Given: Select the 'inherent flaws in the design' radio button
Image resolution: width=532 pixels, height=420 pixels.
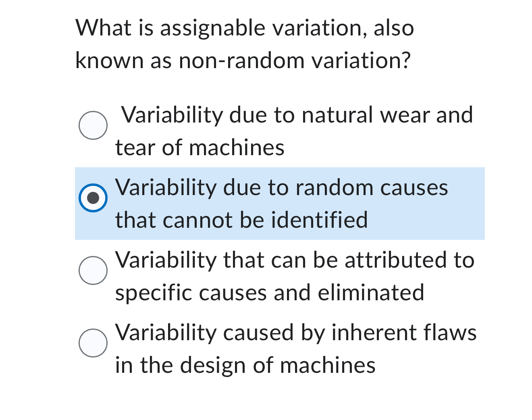Looking at the screenshot, I should pyautogui.click(x=93, y=343).
